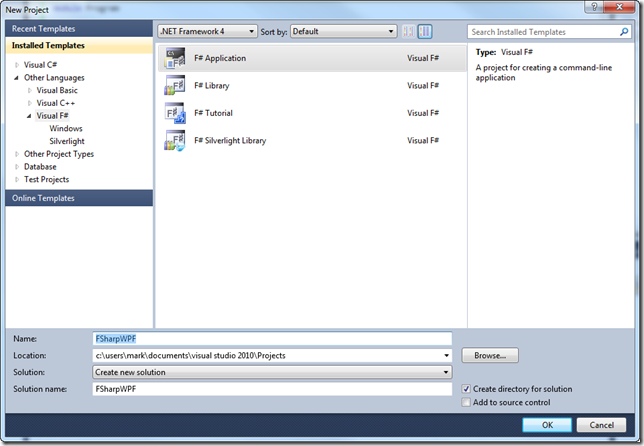Enable Add to source control checkbox
Screen dimensions: 644x446
click(466, 402)
